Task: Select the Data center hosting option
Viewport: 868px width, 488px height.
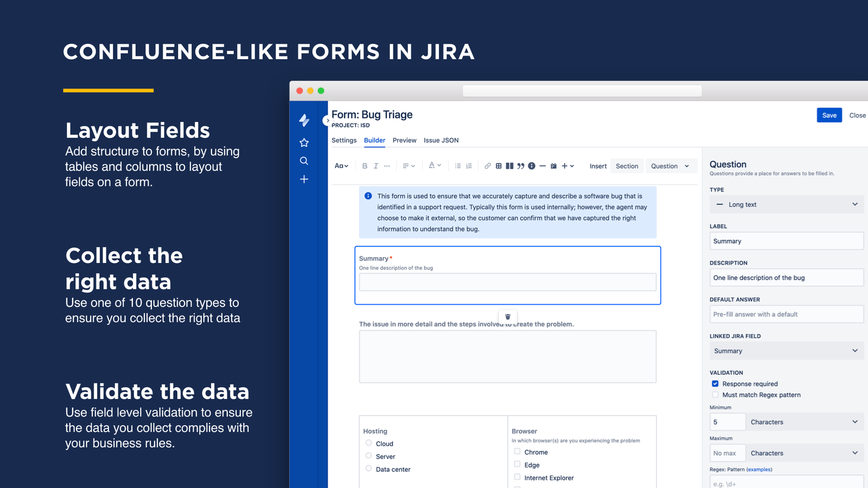Action: pyautogui.click(x=369, y=468)
